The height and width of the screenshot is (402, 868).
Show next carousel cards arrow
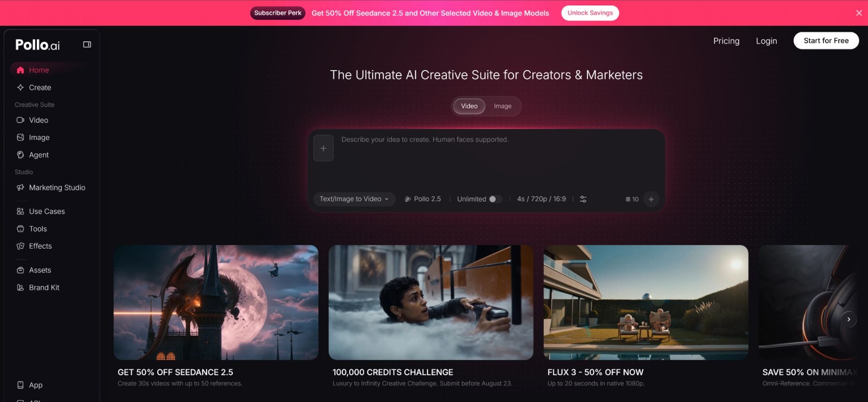coord(848,319)
